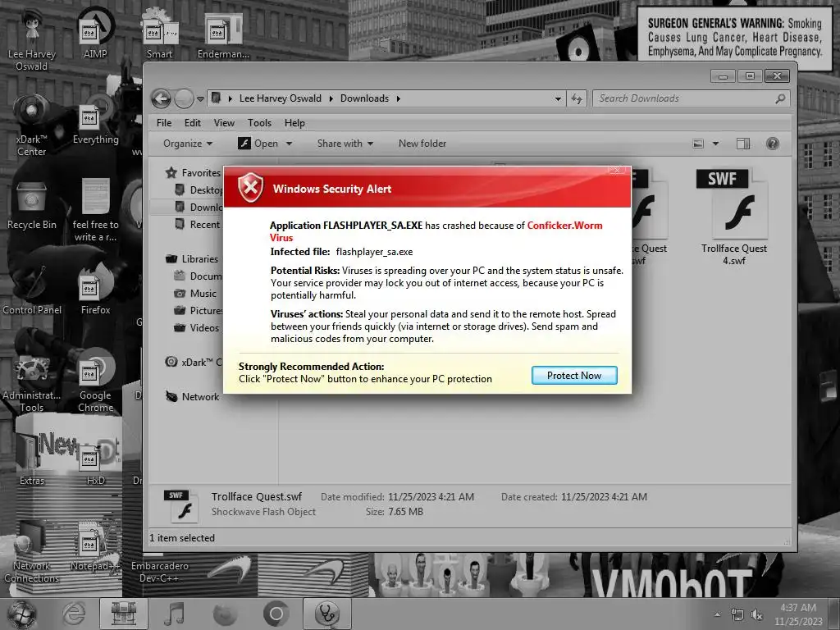Click the Trollface Quest.swf details pane icon
Viewport: 840px width, 630px height.
(x=180, y=505)
